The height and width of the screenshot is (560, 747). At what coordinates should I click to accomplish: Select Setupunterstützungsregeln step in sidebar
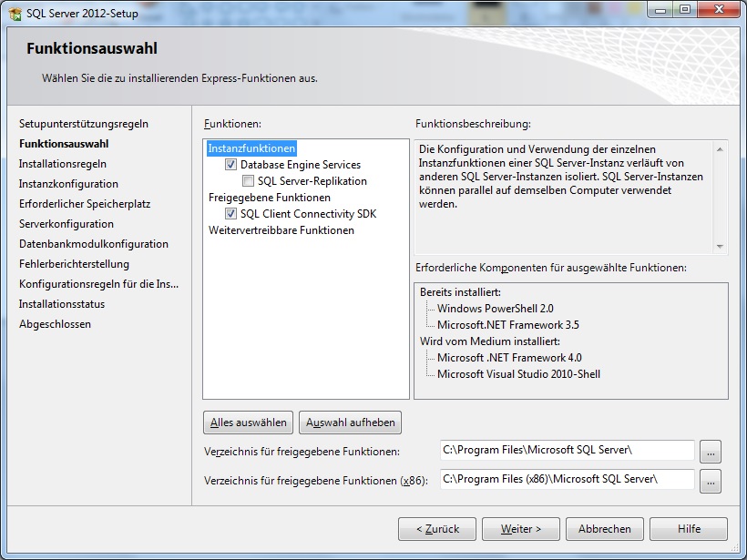(84, 124)
